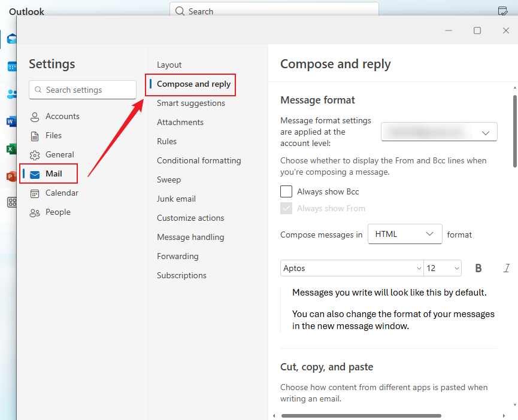The height and width of the screenshot is (420, 518).
Task: Toggle Italic formatting for default font
Action: [507, 268]
